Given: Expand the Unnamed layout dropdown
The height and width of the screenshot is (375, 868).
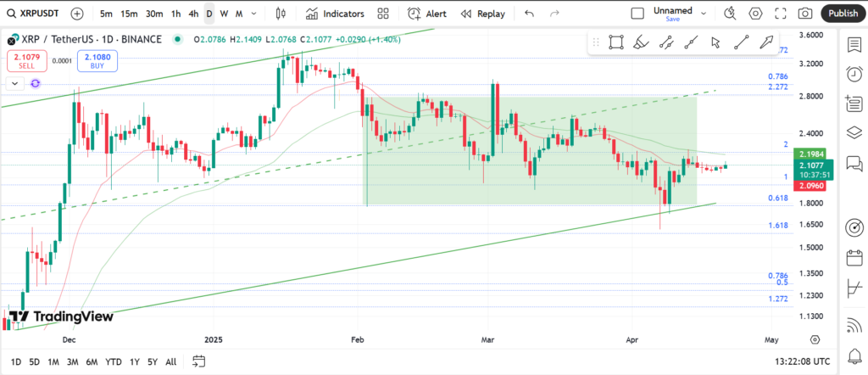Looking at the screenshot, I should [704, 14].
